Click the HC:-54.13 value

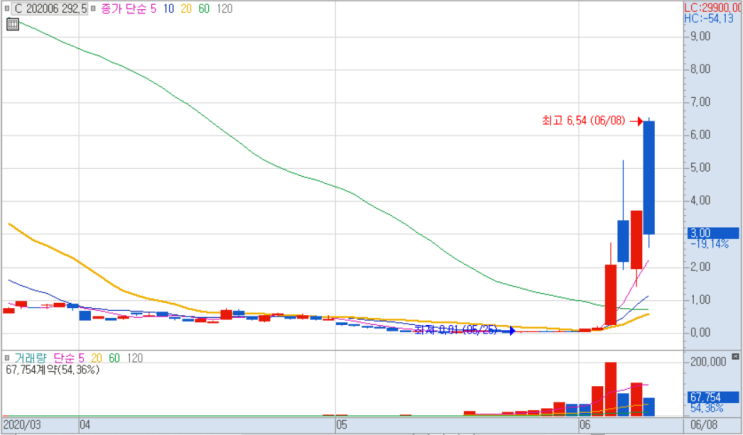point(709,18)
